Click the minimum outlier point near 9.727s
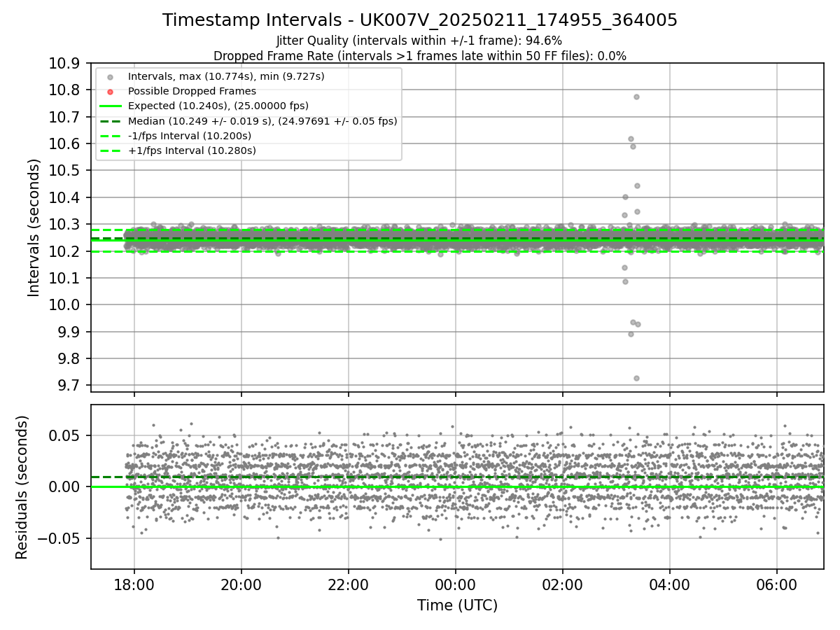This screenshot has width=840, height=630. click(636, 378)
